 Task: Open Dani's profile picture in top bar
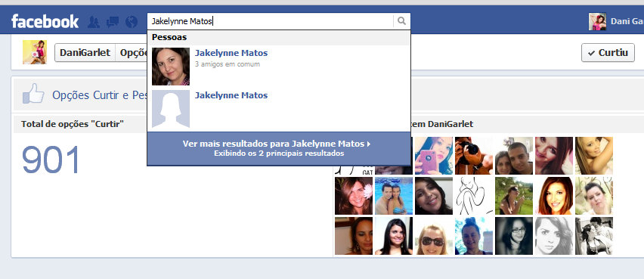pyautogui.click(x=597, y=21)
